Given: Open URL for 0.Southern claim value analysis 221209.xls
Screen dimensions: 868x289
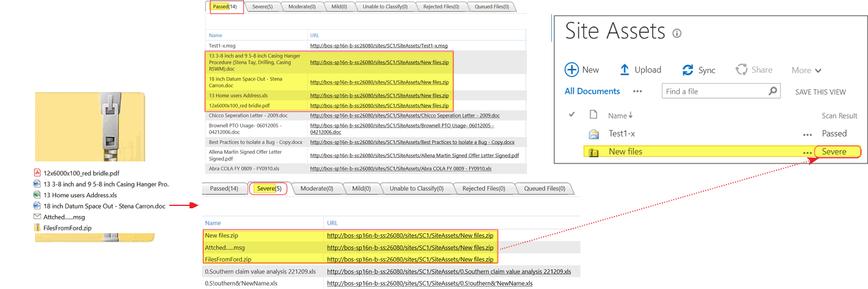Looking at the screenshot, I should [449, 272].
